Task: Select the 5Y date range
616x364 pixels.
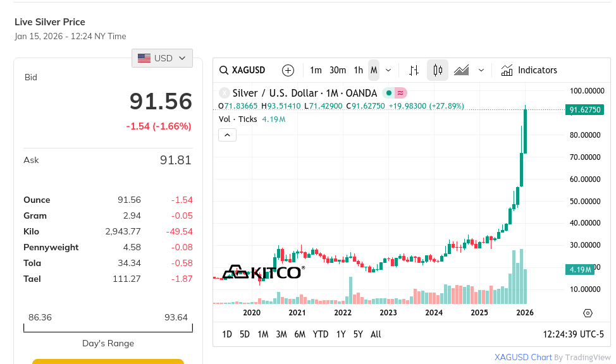Action: (358, 334)
